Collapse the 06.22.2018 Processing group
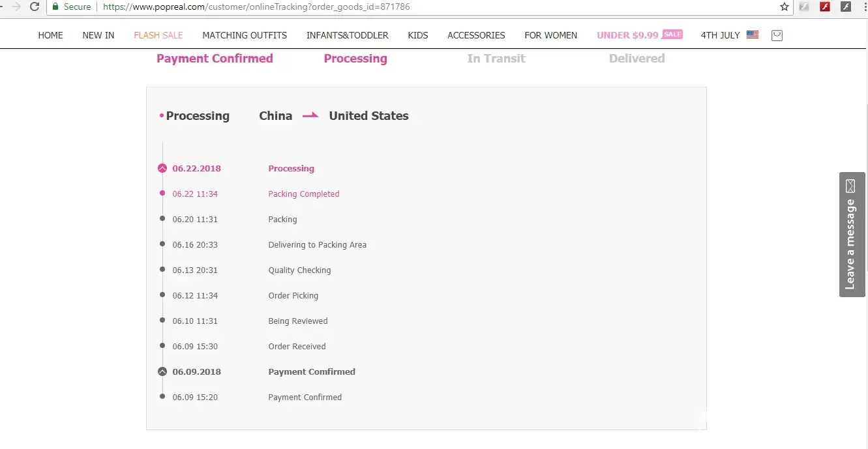Screen dimensions: 868x449 (162, 168)
